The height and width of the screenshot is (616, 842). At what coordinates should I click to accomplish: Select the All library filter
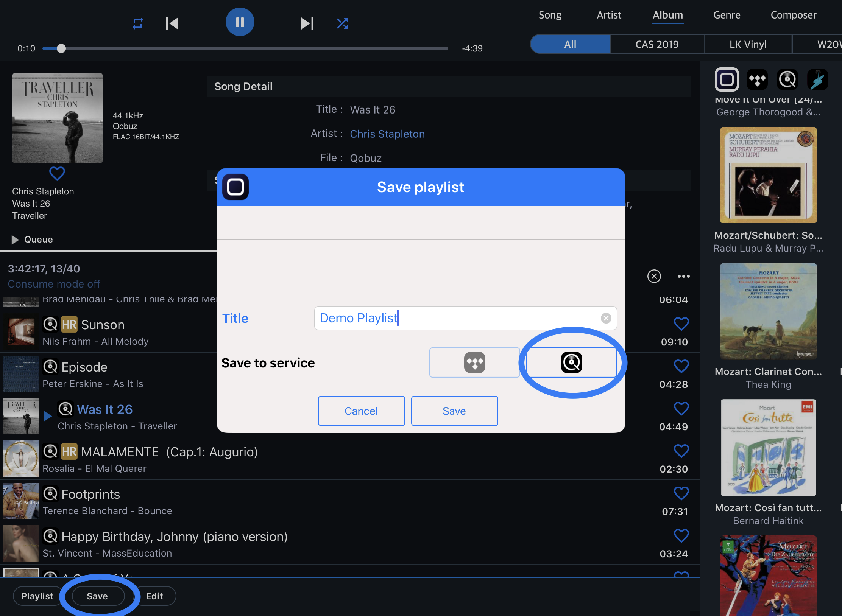[x=571, y=44]
